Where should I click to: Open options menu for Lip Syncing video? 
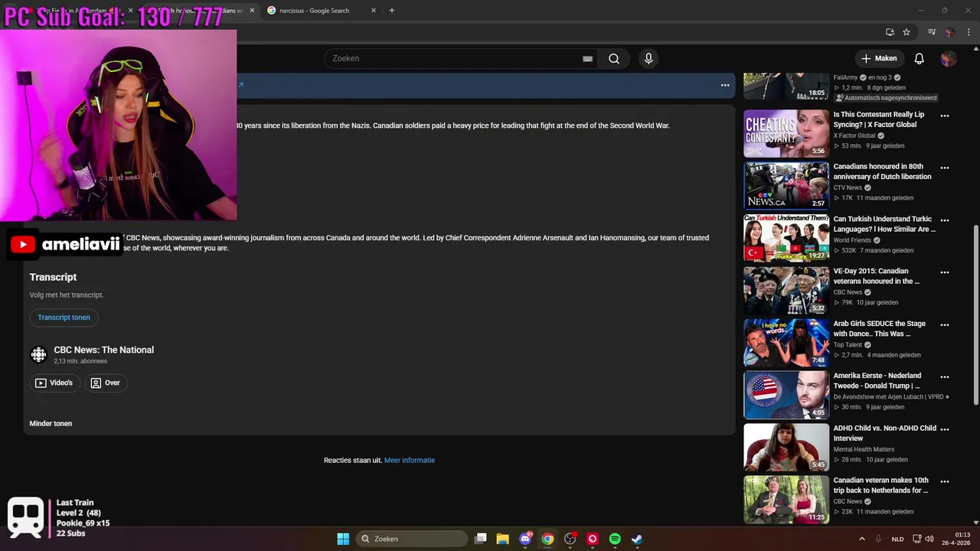point(945,116)
